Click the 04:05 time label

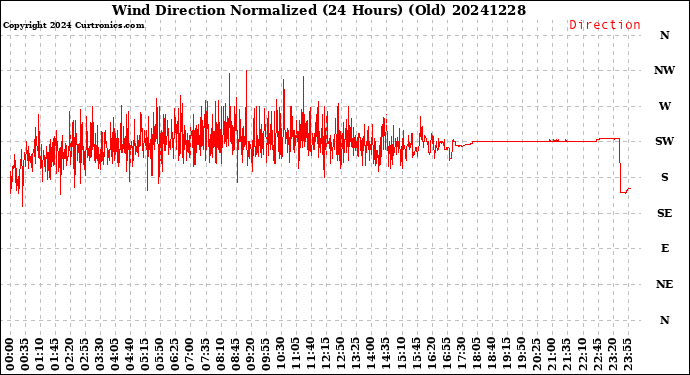[115, 354]
